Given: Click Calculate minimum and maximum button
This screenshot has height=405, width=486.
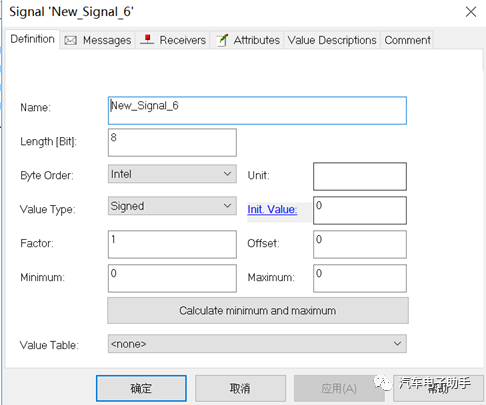Looking at the screenshot, I should pyautogui.click(x=258, y=311).
